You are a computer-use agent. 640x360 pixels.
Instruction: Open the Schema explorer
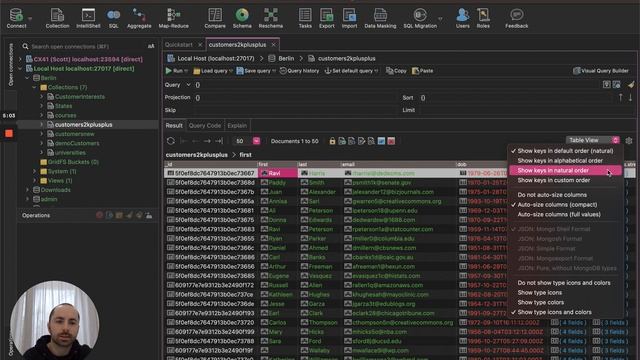pos(242,18)
